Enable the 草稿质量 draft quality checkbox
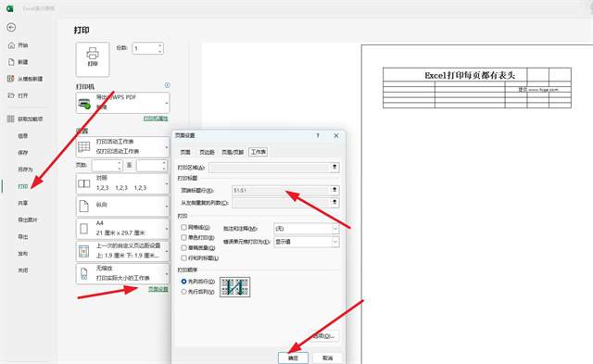Image resolution: width=593 pixels, height=364 pixels. 183,247
